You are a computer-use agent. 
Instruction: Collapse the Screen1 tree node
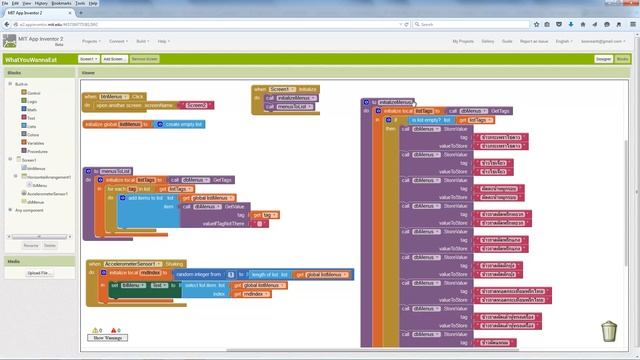coord(10,159)
